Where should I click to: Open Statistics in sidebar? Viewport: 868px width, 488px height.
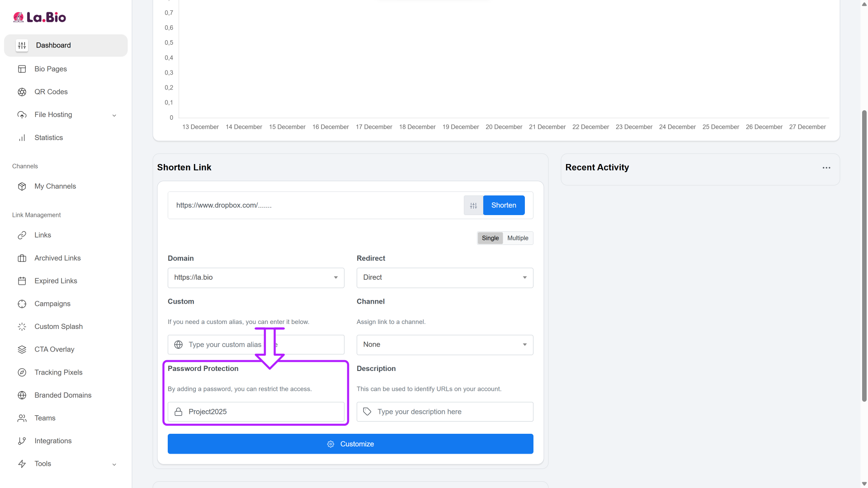[48, 138]
